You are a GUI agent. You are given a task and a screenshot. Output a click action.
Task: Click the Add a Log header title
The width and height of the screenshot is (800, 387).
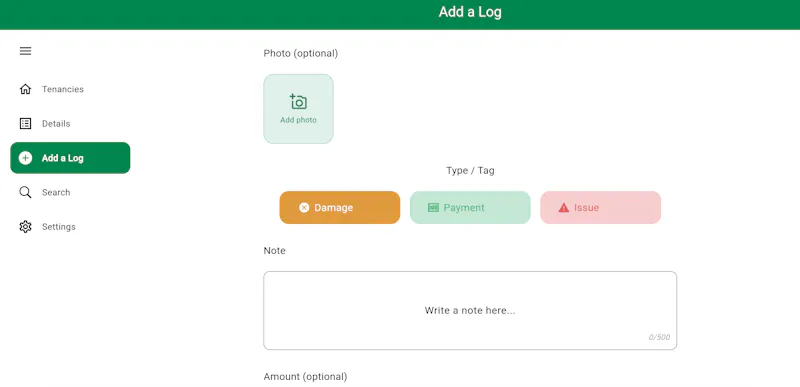click(x=470, y=12)
